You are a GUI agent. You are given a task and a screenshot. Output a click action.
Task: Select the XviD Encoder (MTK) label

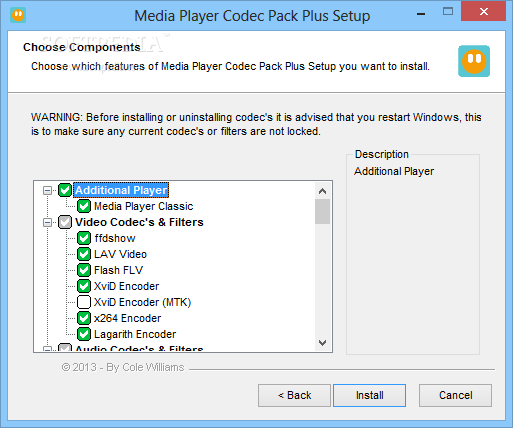(x=142, y=302)
